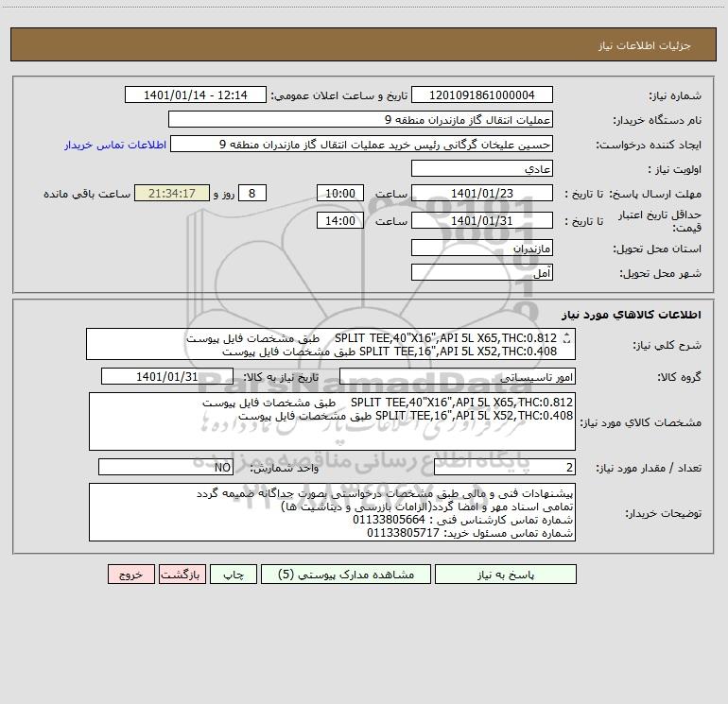Click the remaining time countdown '21:34:17'
Image resolution: width=728 pixels, height=704 pixels.
pos(172,193)
